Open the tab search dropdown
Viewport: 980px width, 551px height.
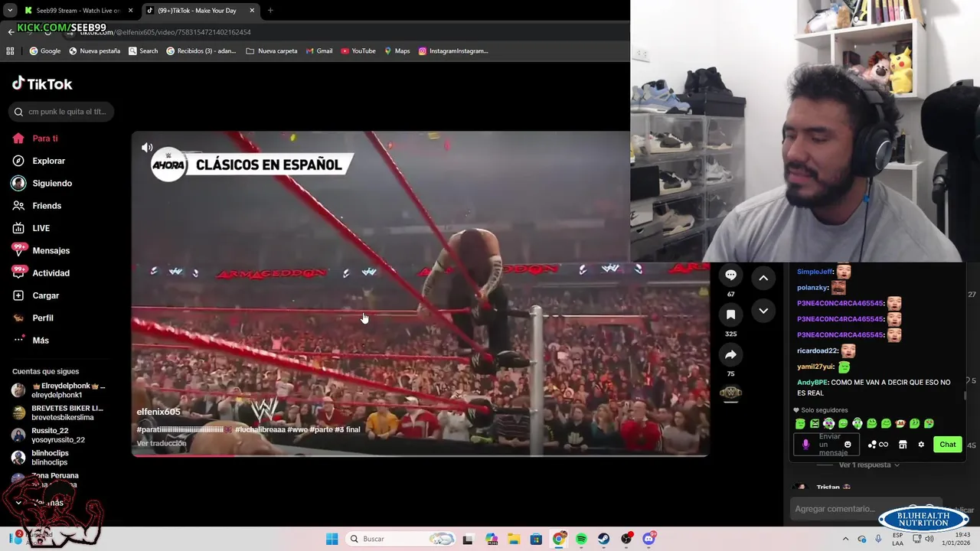(10, 10)
